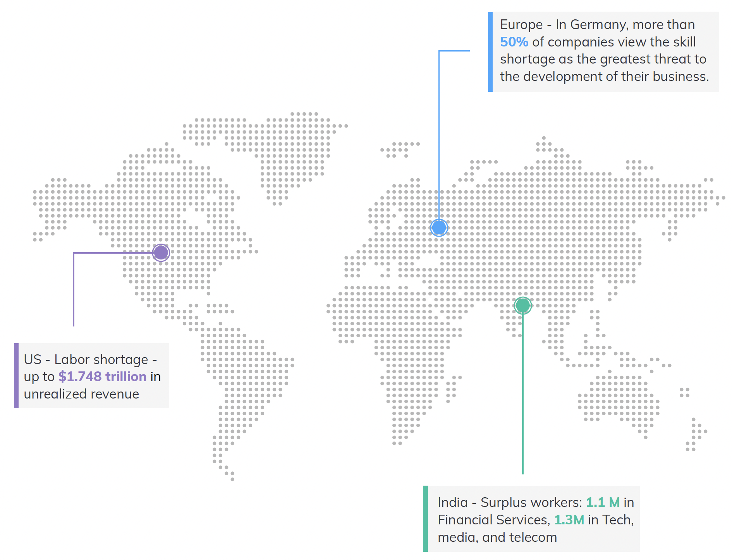
Task: Click the blue Germany map marker
Action: click(x=439, y=228)
